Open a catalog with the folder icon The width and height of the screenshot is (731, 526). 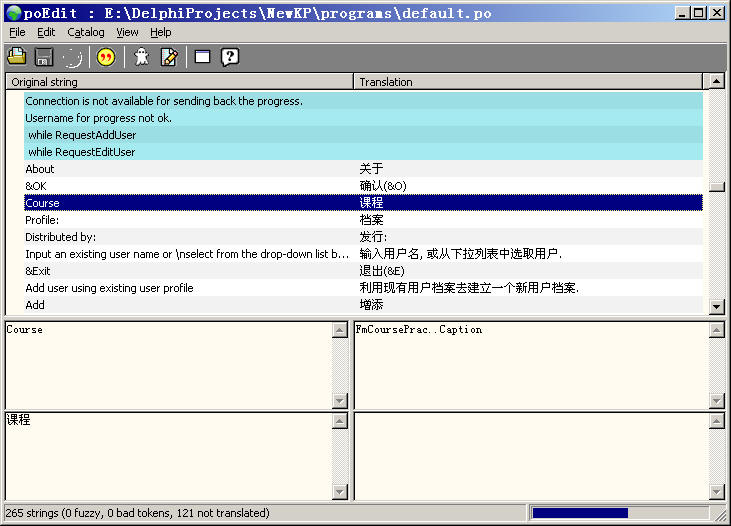coord(17,57)
